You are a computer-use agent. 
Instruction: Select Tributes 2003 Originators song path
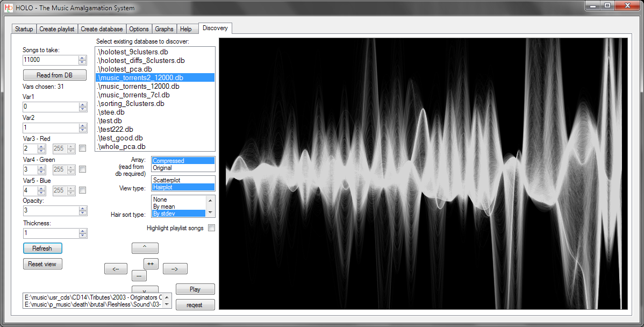coord(93,297)
